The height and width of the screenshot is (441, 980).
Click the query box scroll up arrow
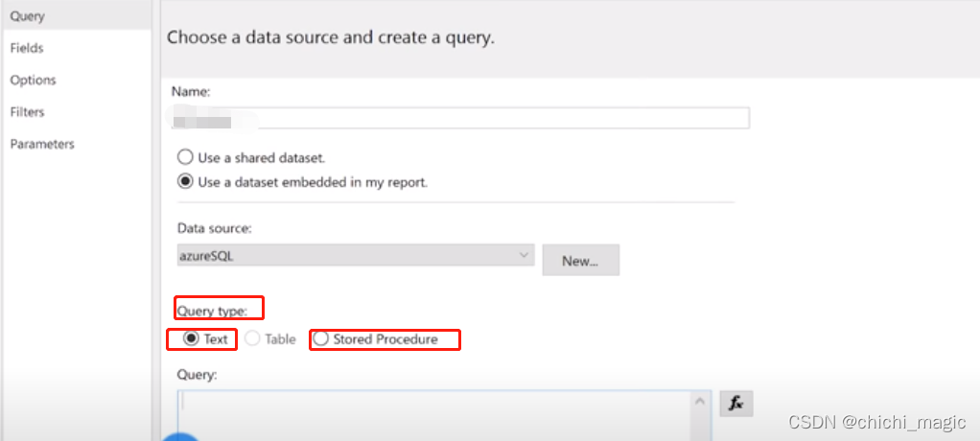(701, 401)
